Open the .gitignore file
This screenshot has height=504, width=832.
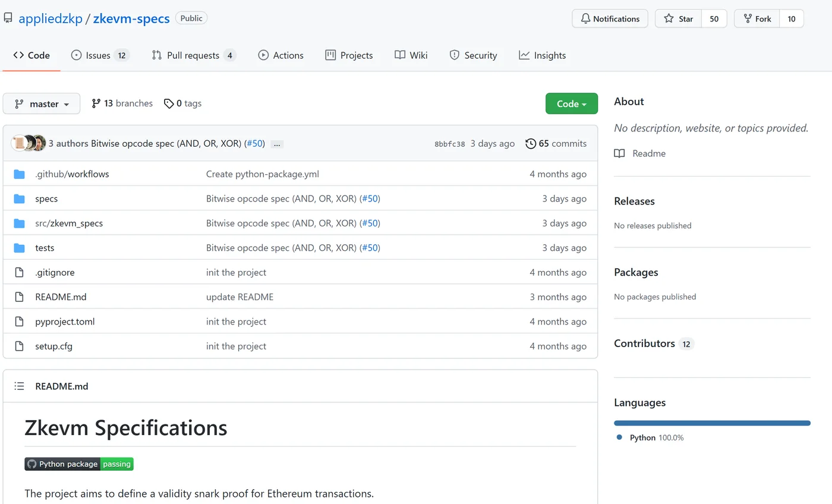point(55,272)
